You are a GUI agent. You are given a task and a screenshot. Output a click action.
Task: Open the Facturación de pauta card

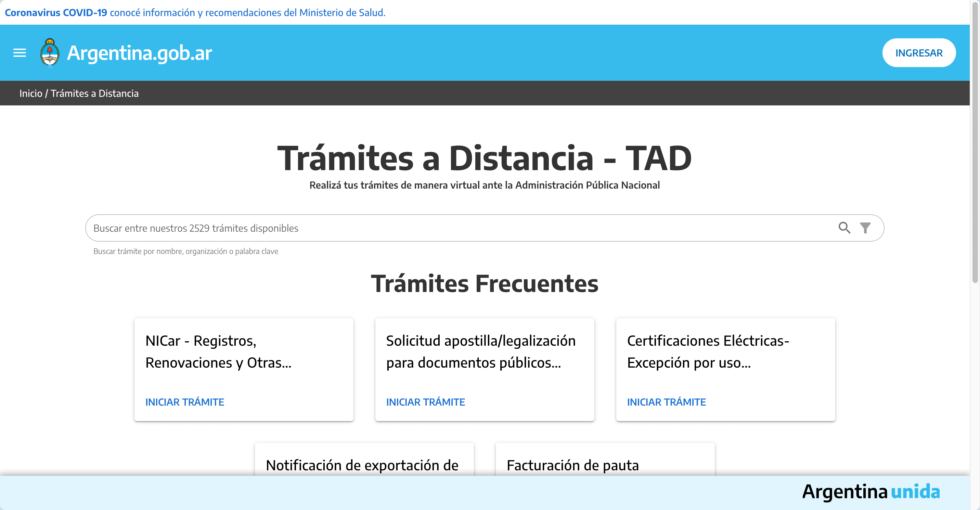coord(605,459)
